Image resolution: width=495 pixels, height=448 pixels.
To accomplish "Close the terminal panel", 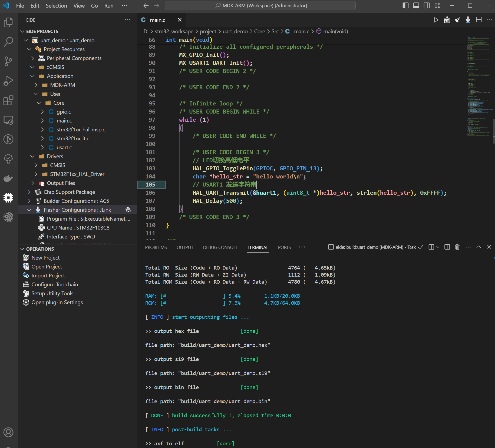I will [x=489, y=247].
